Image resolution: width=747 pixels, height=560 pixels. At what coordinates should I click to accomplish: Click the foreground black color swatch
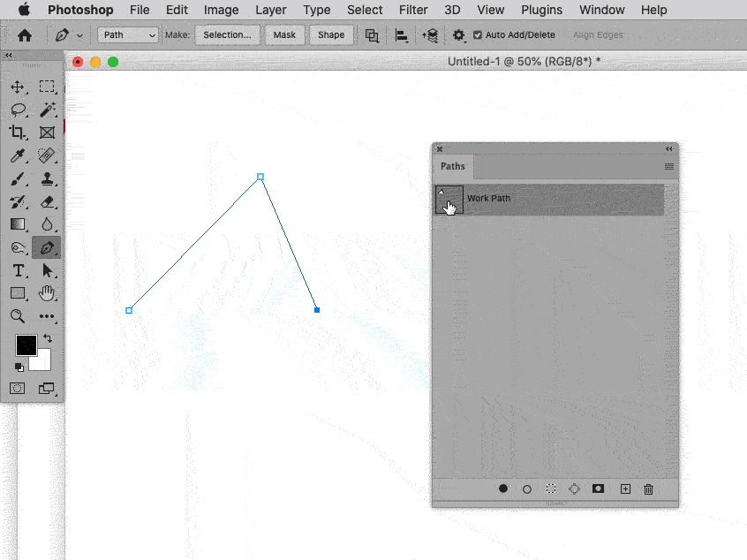[26, 345]
